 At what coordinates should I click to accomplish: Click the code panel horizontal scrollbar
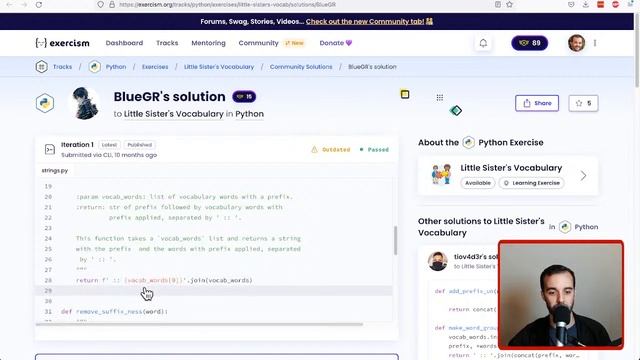(x=199, y=324)
